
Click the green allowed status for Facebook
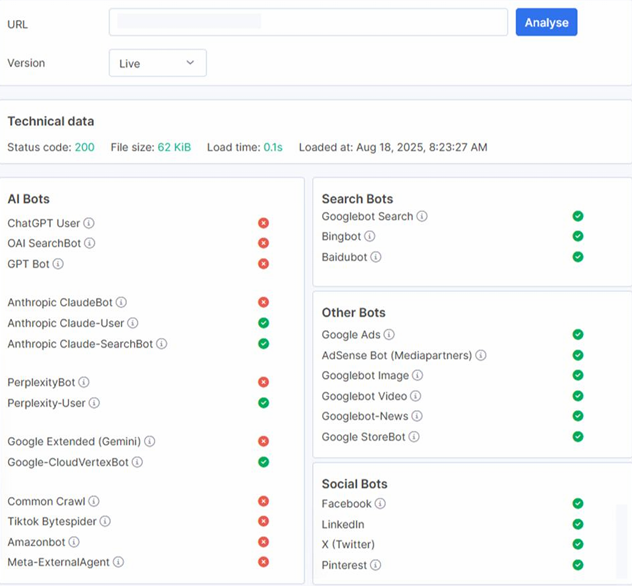(x=578, y=503)
